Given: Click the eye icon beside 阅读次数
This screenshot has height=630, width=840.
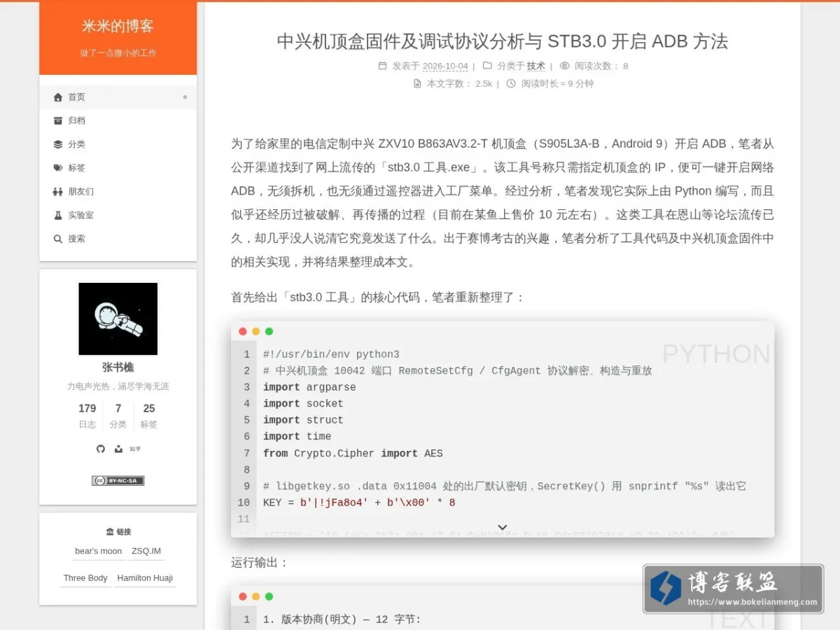Looking at the screenshot, I should (x=565, y=66).
